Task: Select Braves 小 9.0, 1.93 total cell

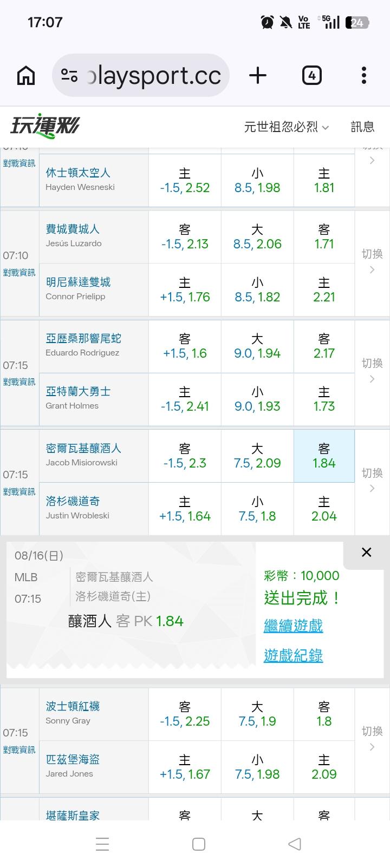Action: tap(257, 399)
